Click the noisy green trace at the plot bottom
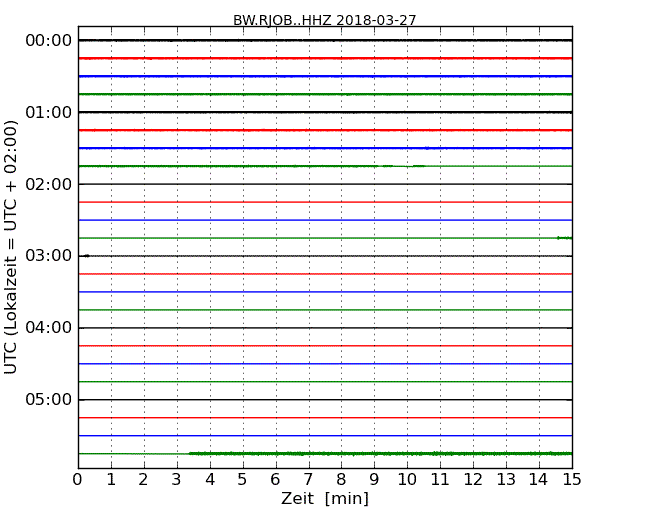Viewport: 650px width, 520px height. coord(325,454)
